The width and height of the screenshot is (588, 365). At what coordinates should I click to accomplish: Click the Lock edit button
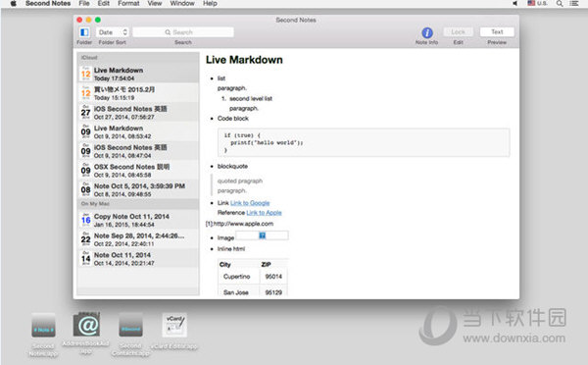(x=458, y=32)
